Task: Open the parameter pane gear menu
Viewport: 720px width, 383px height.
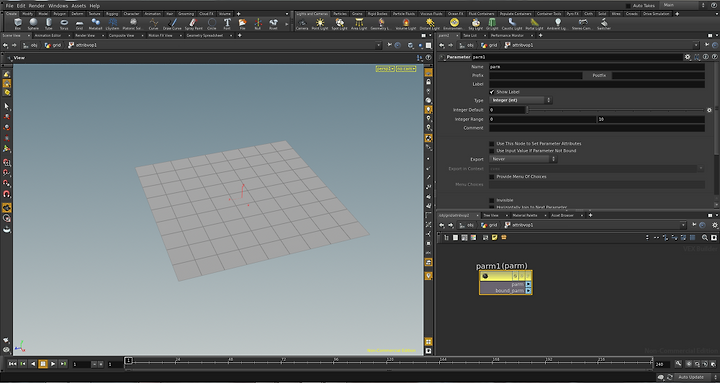Action: pyautogui.click(x=687, y=57)
